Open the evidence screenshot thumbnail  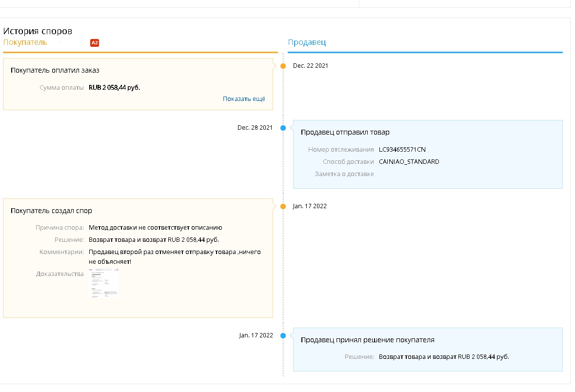103,283
